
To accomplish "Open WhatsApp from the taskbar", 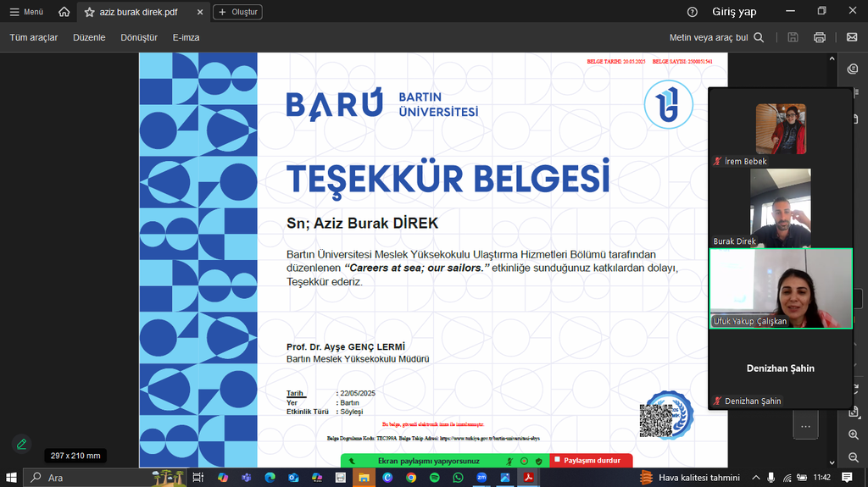I will [x=458, y=478].
